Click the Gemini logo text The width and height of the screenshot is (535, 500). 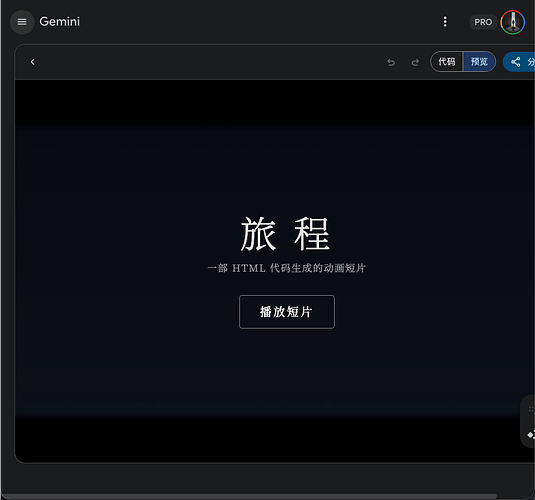60,22
